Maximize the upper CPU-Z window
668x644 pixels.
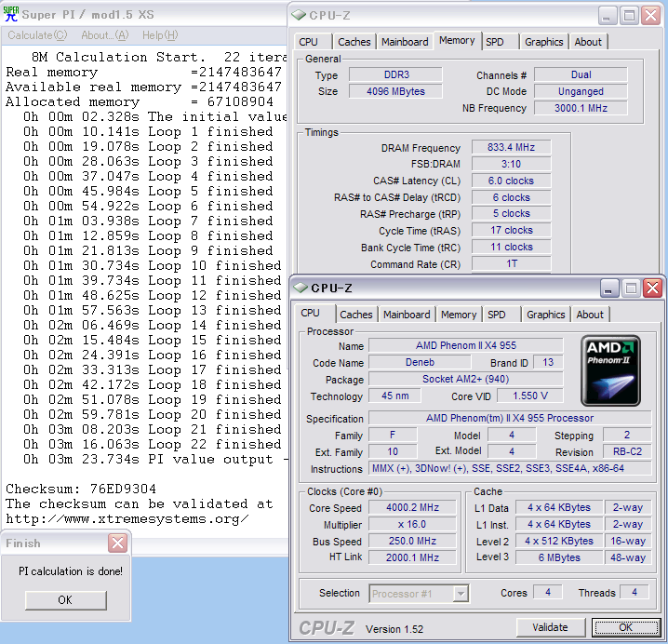(629, 16)
